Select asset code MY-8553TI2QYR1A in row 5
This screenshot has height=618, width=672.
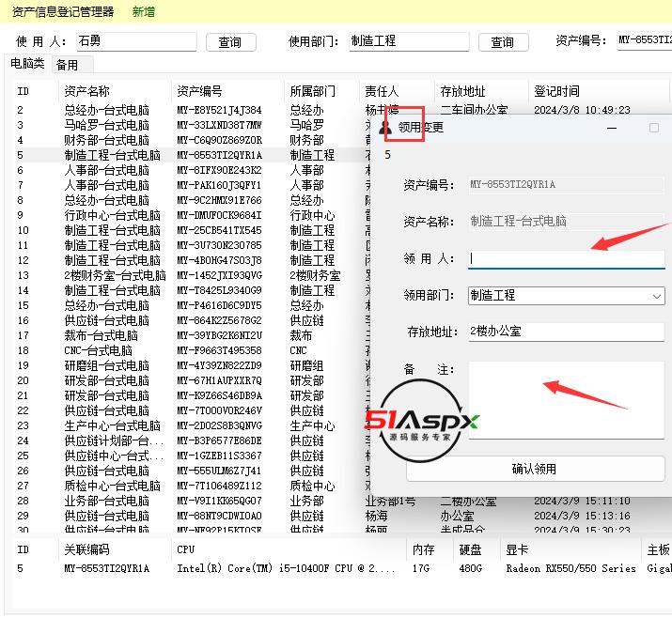click(219, 155)
